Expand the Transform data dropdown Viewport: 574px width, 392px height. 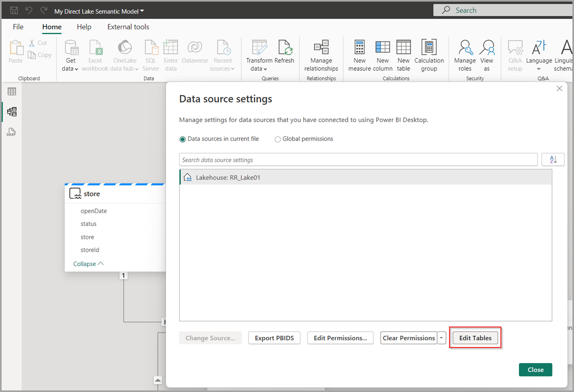coord(265,69)
